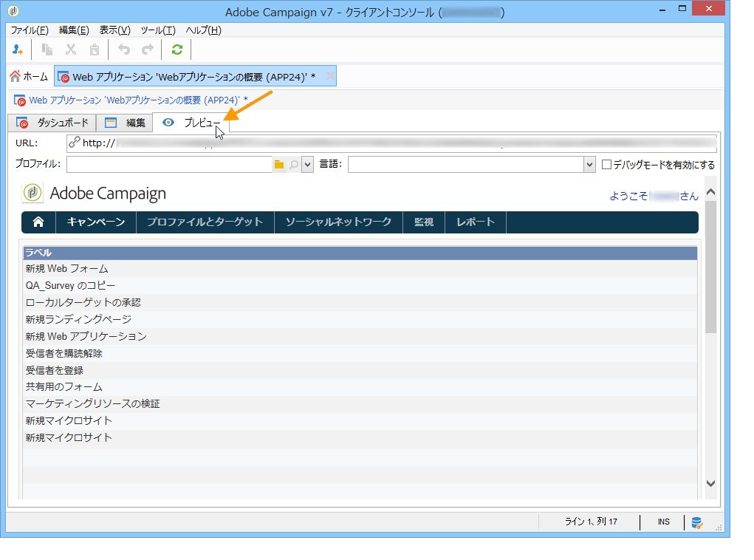Click inside the URL input field
This screenshot has width=754, height=560.
(391, 143)
